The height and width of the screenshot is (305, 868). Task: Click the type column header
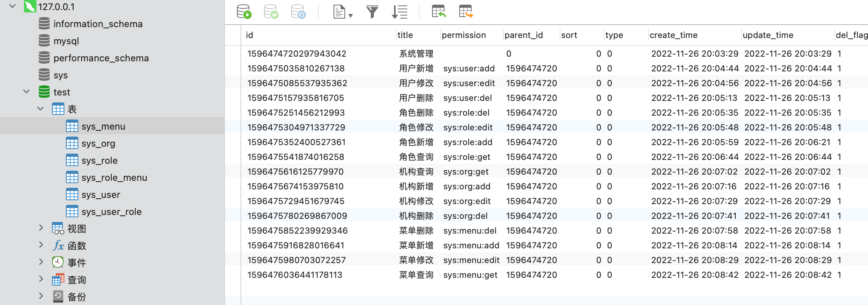pos(614,35)
